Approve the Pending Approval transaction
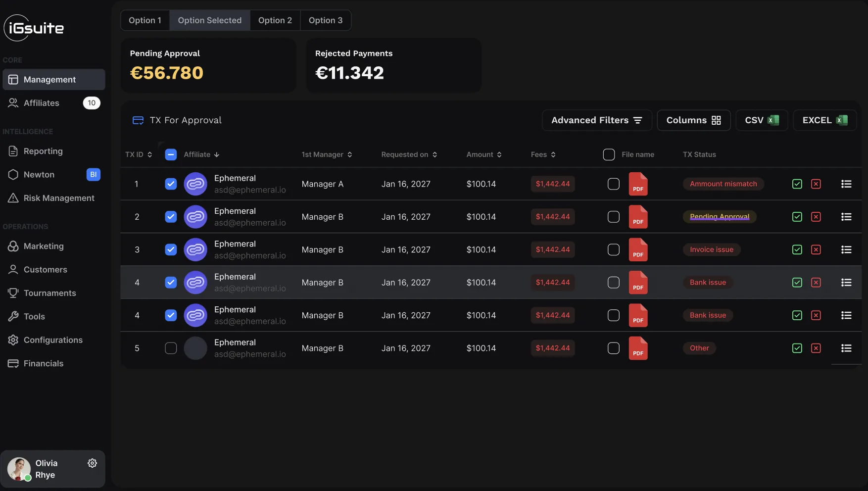The image size is (868, 491). click(797, 217)
